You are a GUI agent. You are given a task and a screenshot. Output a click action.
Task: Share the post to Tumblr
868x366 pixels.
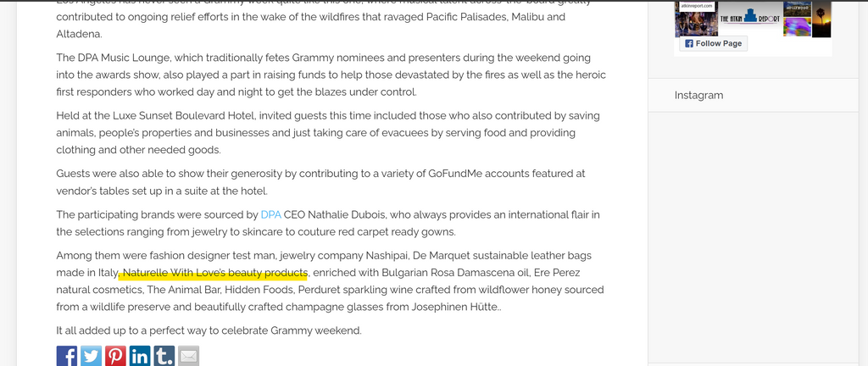[164, 356]
